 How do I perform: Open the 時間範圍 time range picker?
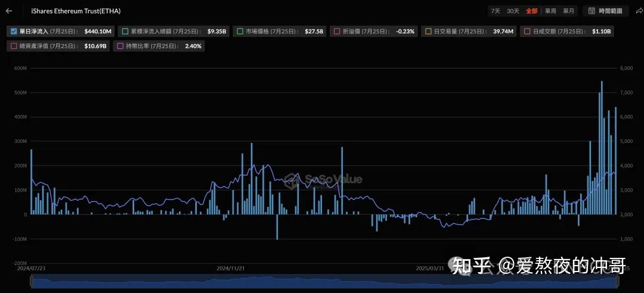coord(605,11)
